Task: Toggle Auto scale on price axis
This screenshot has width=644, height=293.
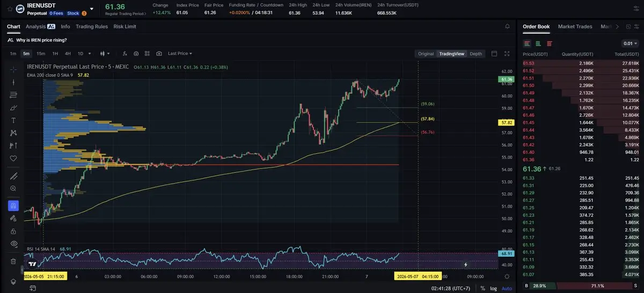Action: (507, 289)
